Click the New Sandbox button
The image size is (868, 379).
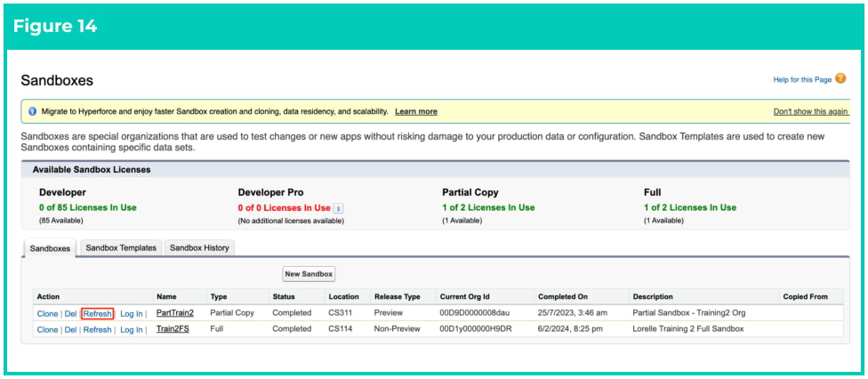point(309,274)
